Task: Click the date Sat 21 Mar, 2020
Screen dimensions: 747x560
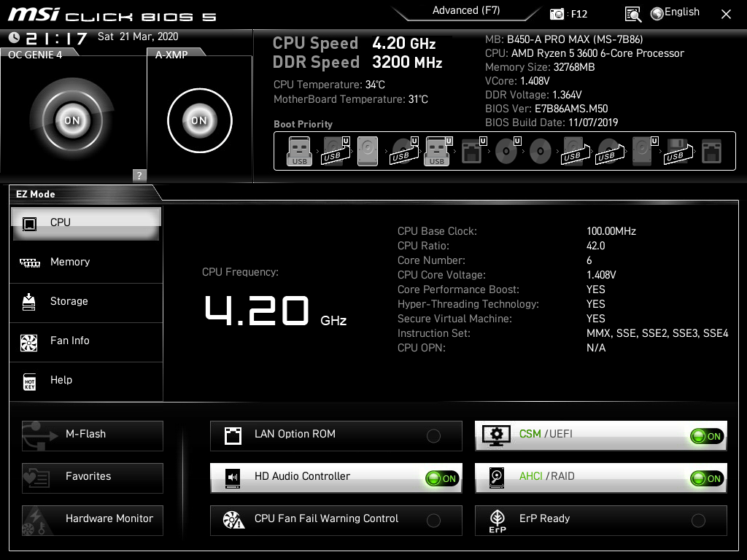Action: [x=138, y=36]
